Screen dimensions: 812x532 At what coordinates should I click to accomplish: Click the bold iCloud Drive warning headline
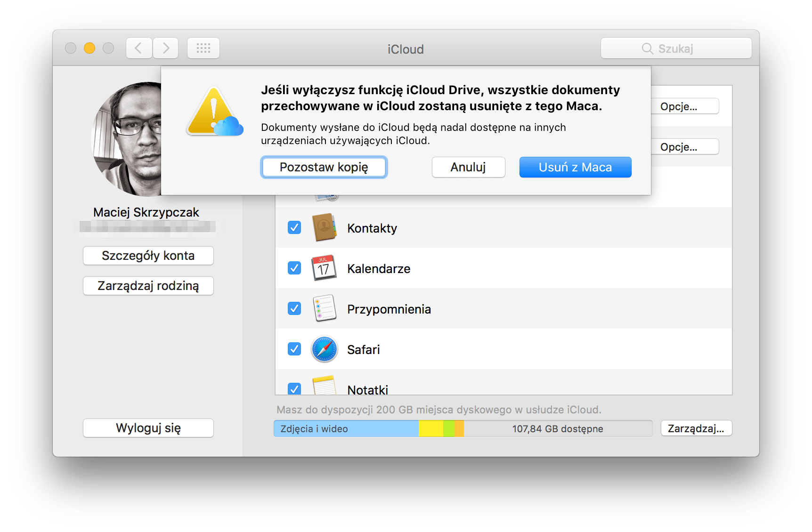pyautogui.click(x=440, y=98)
